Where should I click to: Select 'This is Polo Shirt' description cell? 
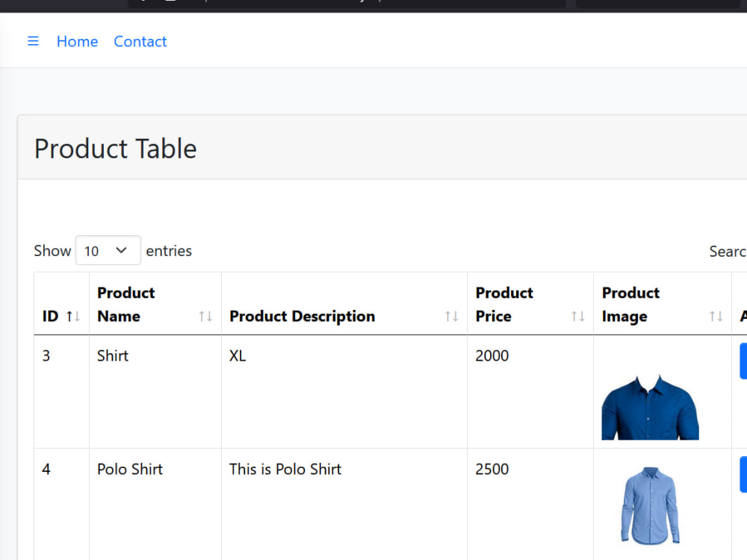(344, 504)
